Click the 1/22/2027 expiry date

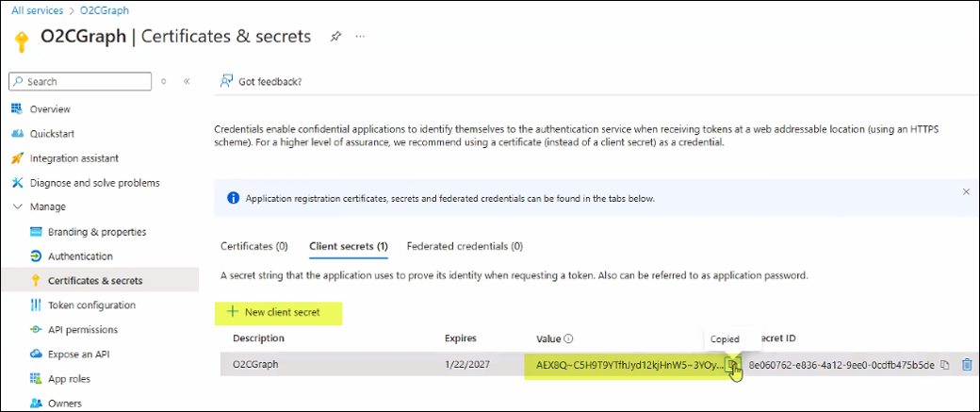[x=466, y=365]
